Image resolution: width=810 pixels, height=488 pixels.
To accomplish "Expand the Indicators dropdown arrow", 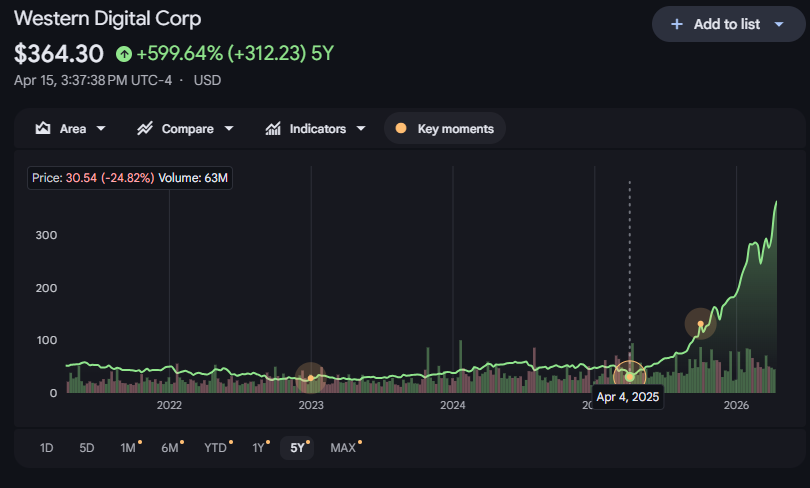I will point(361,128).
